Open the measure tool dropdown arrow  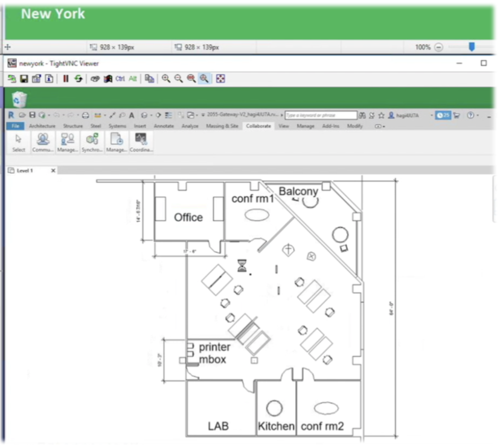click(105, 115)
